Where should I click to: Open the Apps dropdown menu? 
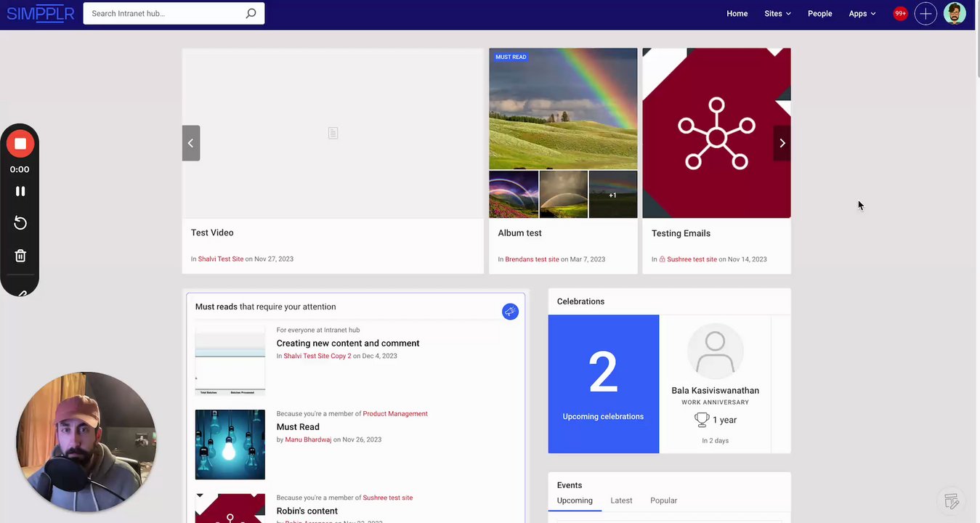tap(862, 13)
